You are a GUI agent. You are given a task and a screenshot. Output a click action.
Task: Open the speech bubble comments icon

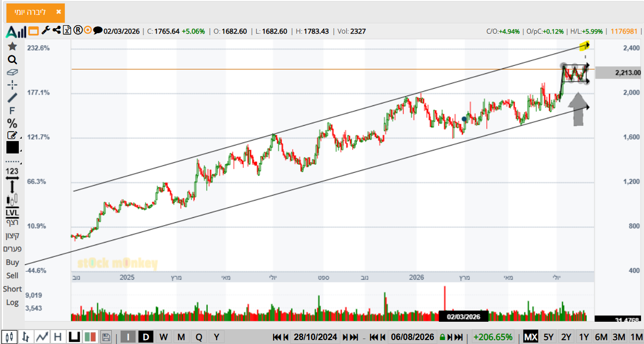pyautogui.click(x=98, y=30)
